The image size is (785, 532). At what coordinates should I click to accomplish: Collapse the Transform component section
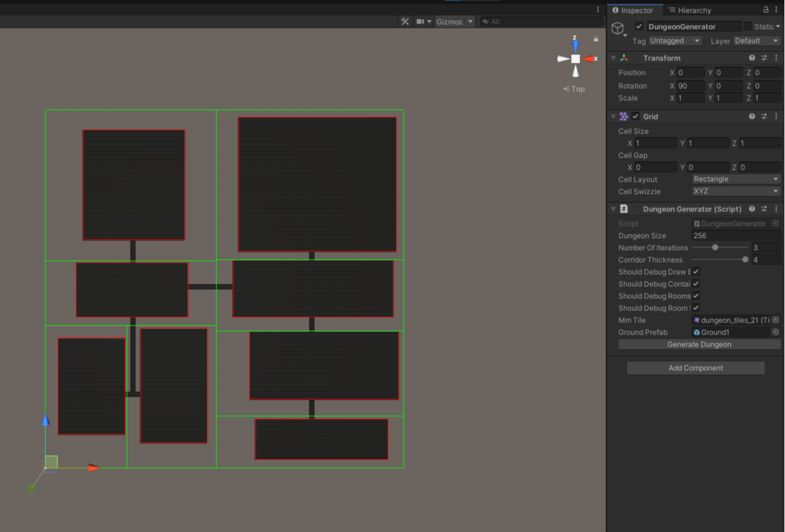point(613,58)
